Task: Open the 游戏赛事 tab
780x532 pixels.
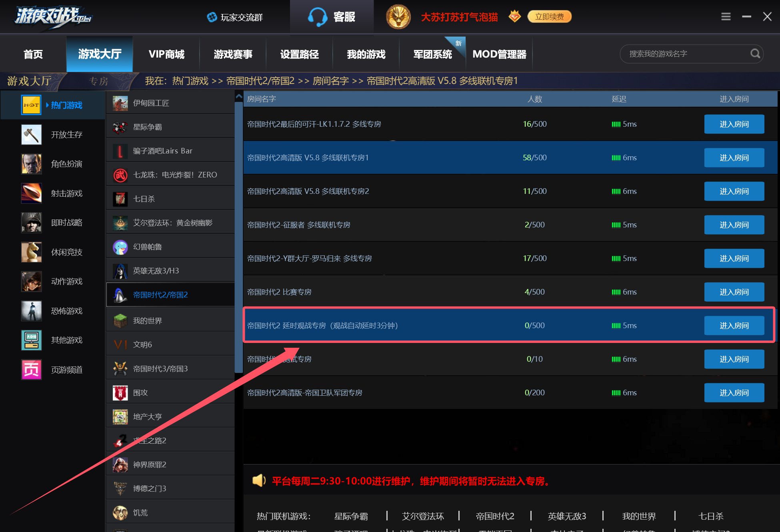Action: (x=233, y=54)
